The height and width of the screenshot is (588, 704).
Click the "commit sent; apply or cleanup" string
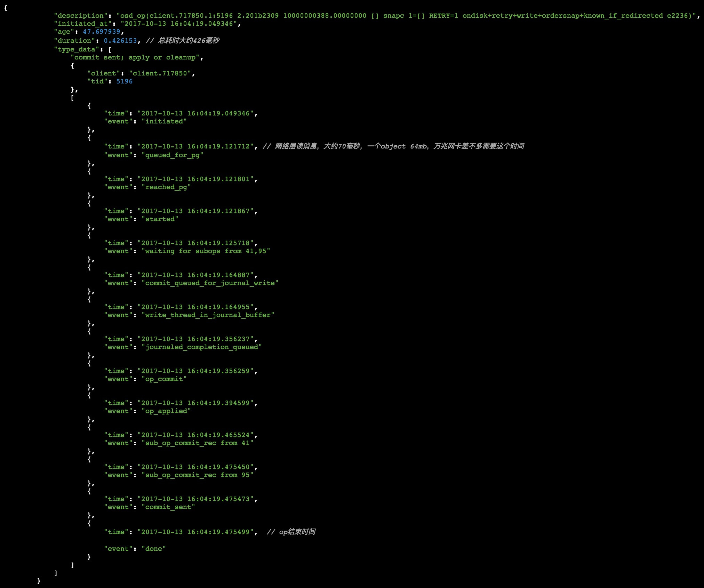click(x=135, y=57)
